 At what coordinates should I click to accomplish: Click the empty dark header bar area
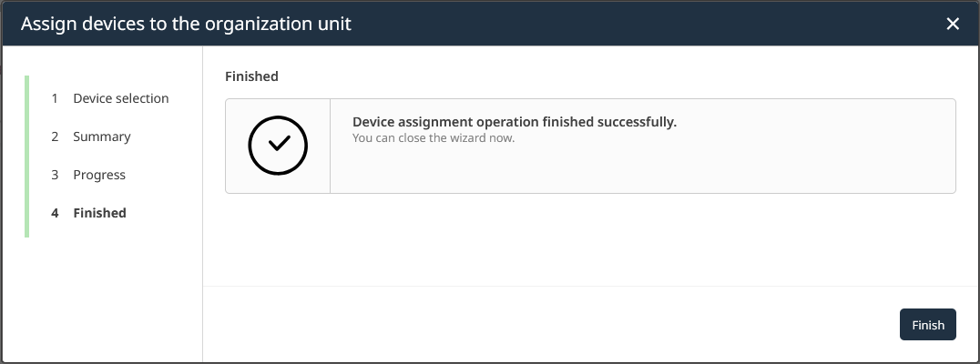[x=638, y=24]
